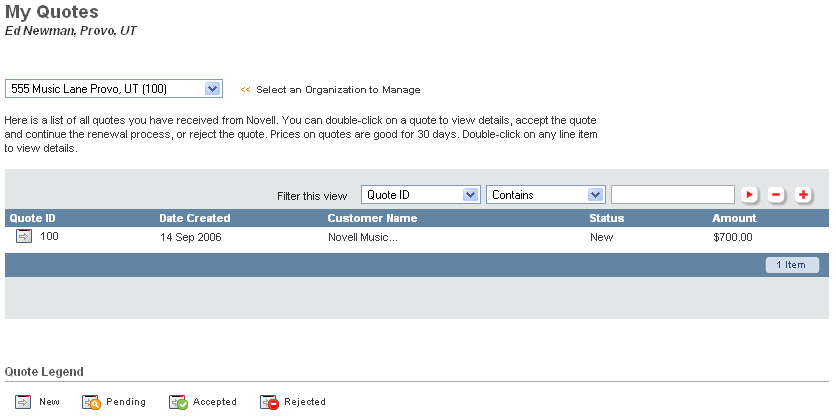Click the My Quotes page heading
The width and height of the screenshot is (836, 419).
coord(52,12)
